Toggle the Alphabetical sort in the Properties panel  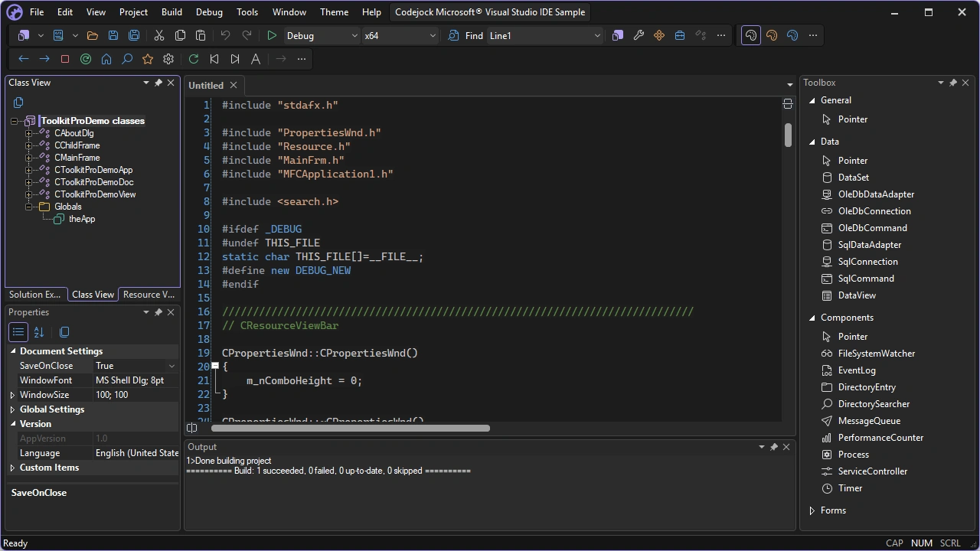(x=39, y=332)
